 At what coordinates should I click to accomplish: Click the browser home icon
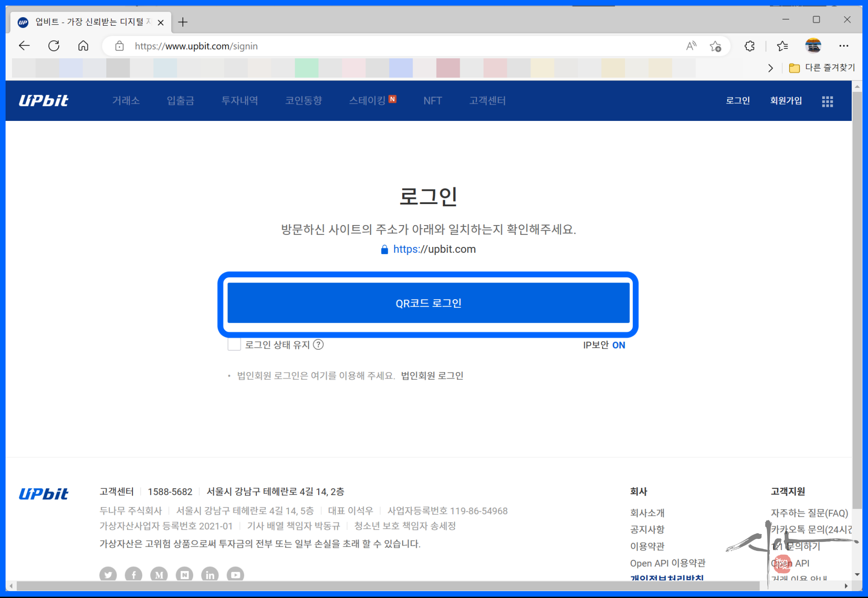(x=83, y=46)
